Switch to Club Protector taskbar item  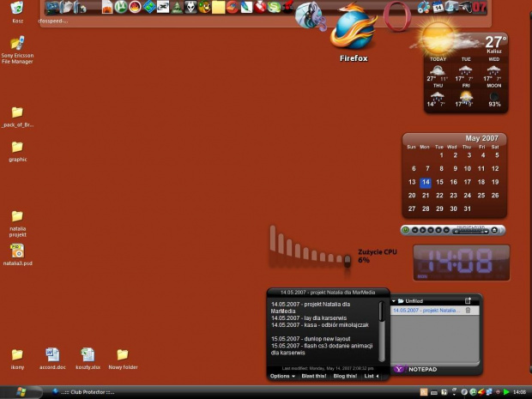83,392
